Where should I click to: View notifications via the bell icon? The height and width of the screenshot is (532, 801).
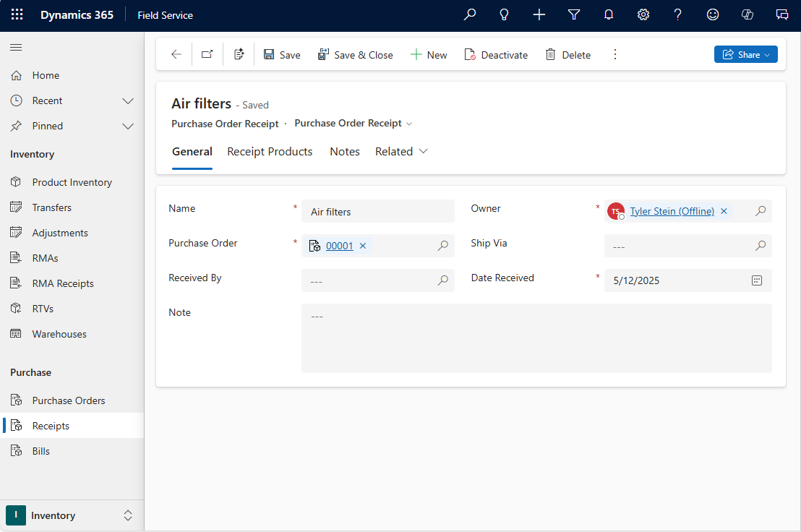tap(608, 14)
